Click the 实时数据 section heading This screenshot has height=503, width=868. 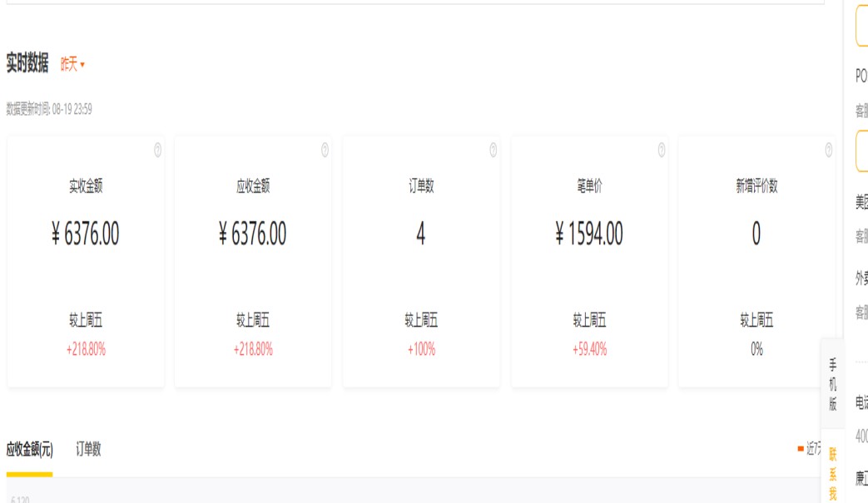pyautogui.click(x=27, y=63)
